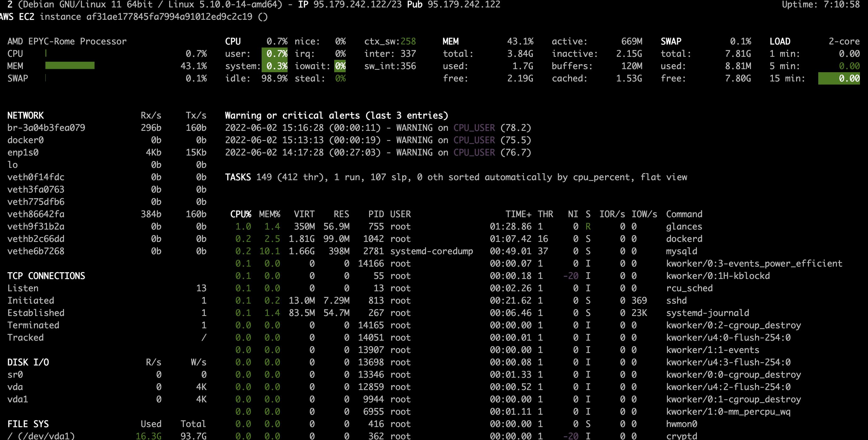Click the FILE SYS section heading
This screenshot has width=868, height=440.
pos(28,424)
